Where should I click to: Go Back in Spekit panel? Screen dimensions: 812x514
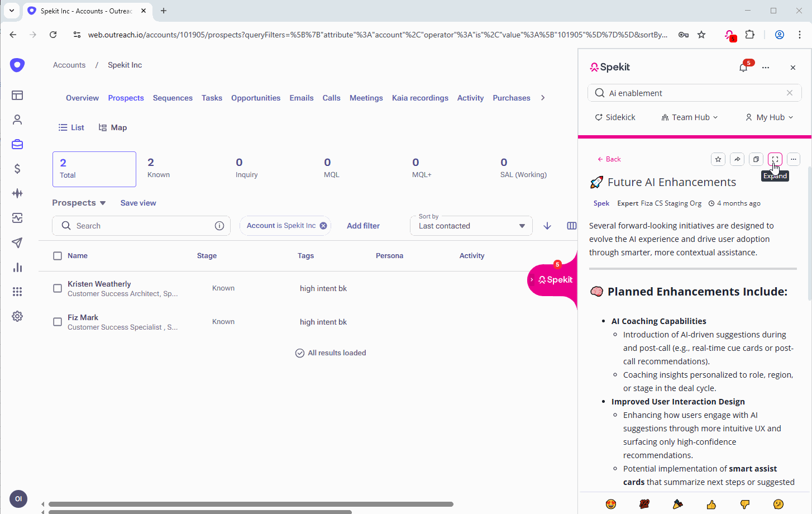tap(609, 159)
